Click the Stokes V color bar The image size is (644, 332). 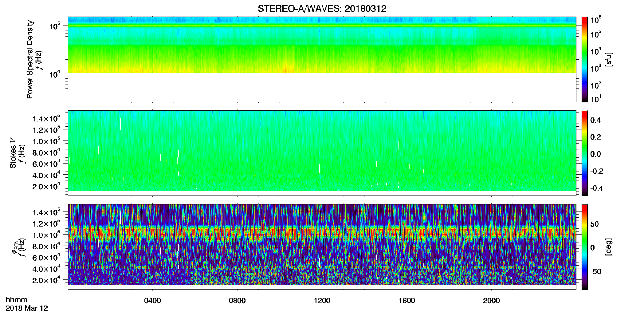tap(585, 153)
